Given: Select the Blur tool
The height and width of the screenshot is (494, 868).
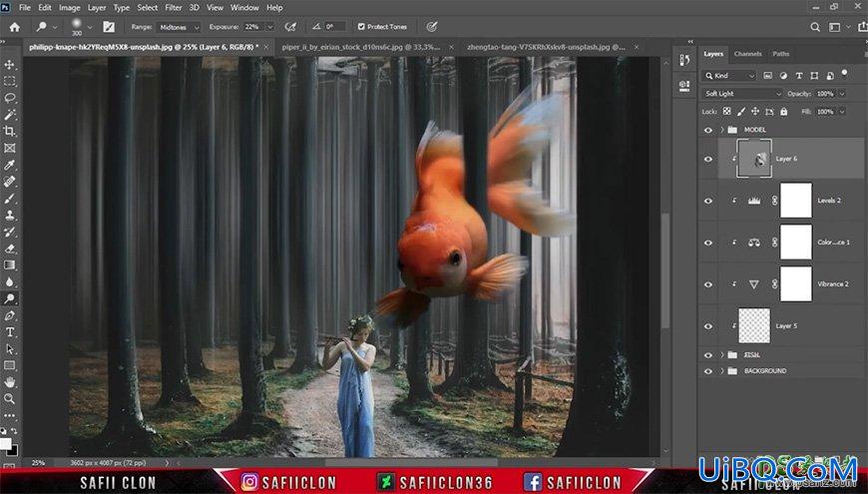Looking at the screenshot, I should (x=9, y=281).
